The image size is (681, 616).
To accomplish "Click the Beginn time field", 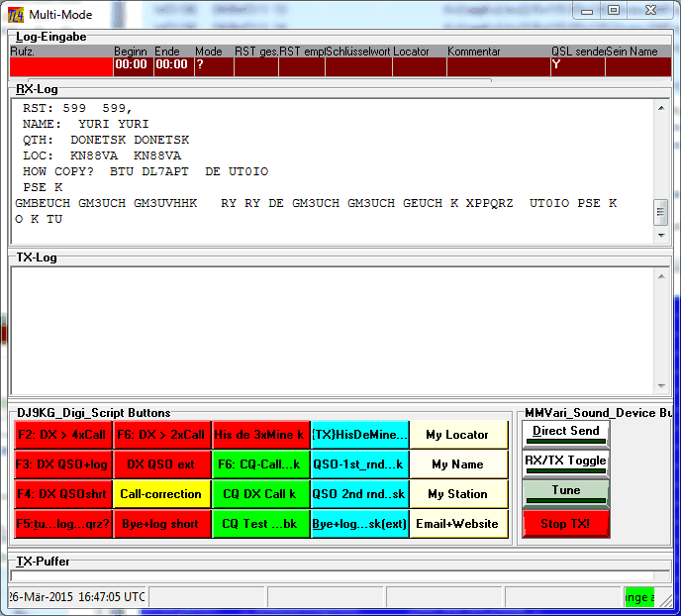I will point(134,67).
